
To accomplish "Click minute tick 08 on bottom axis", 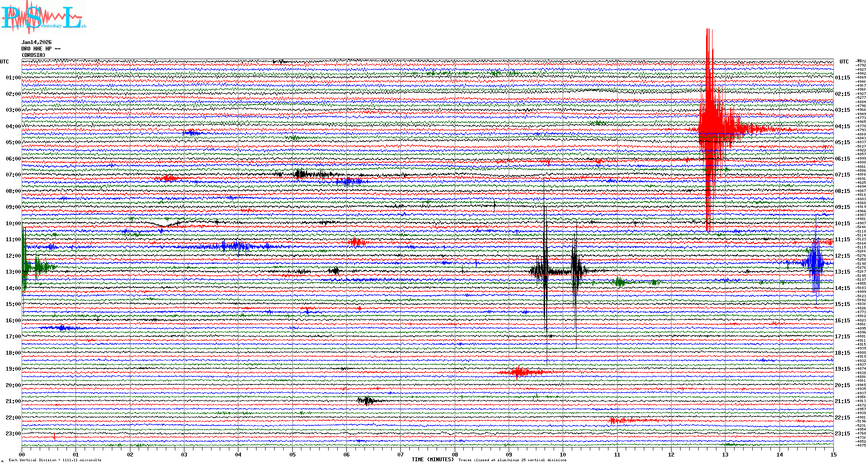I will click(x=455, y=454).
